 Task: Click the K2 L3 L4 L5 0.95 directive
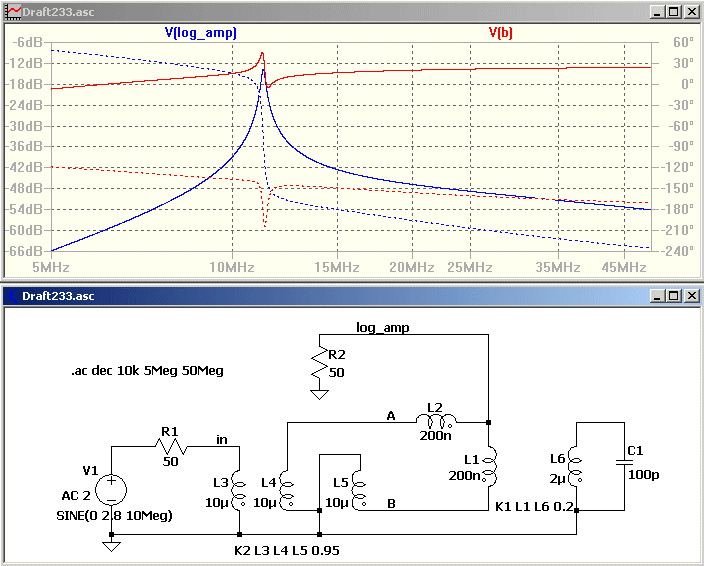point(287,550)
